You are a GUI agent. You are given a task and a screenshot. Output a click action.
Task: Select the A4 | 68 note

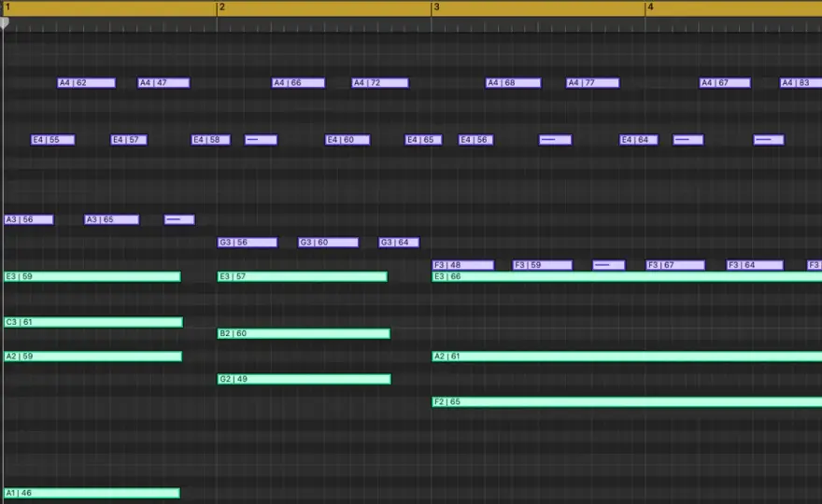513,83
